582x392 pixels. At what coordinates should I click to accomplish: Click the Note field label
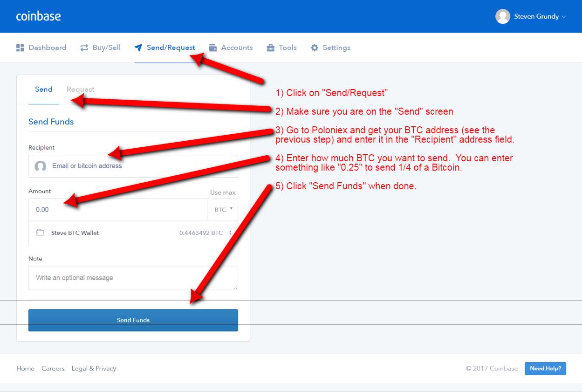[x=35, y=259]
